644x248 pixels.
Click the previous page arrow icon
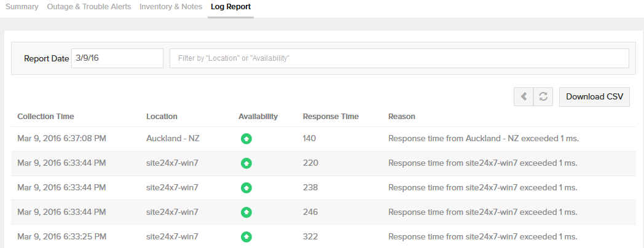(524, 97)
